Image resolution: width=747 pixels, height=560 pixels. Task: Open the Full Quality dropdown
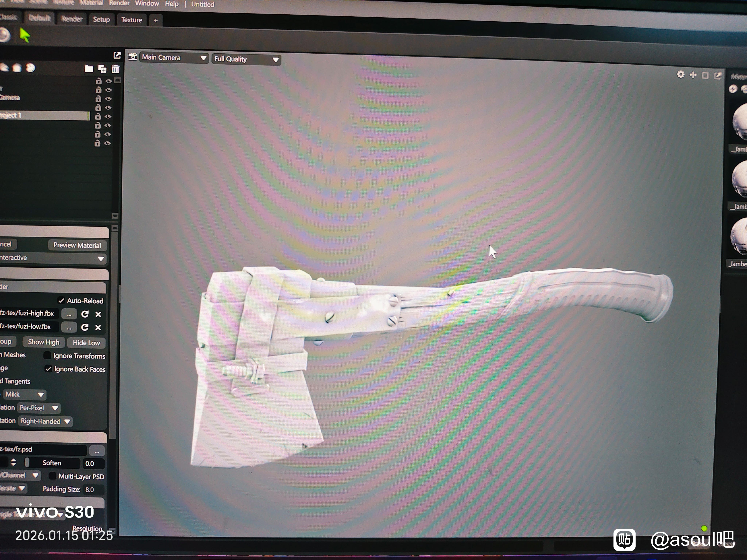246,59
